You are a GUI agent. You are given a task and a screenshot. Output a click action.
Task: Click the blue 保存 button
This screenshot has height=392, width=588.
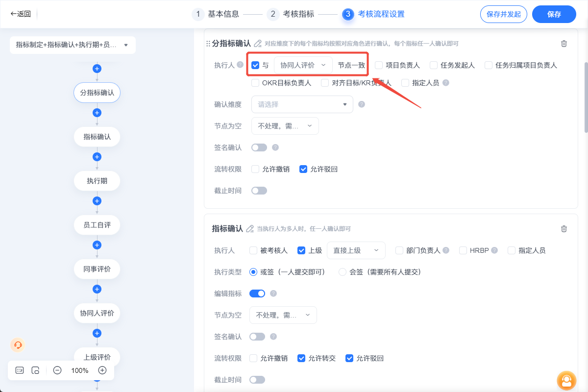tap(554, 14)
